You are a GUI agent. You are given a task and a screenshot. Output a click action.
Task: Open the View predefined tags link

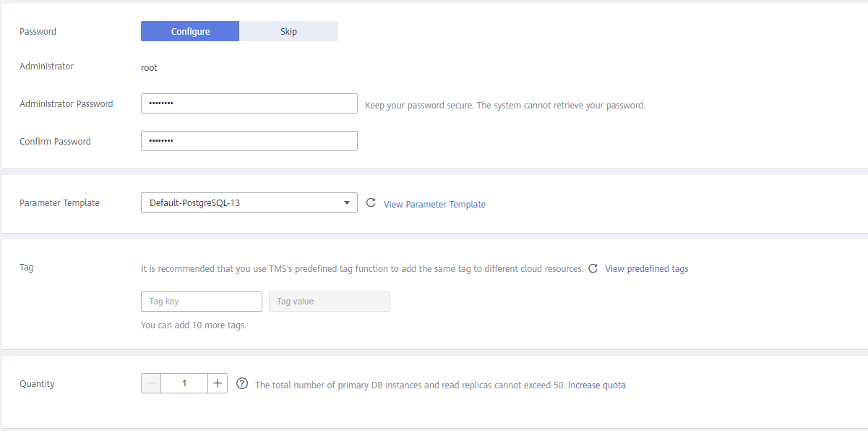click(647, 268)
